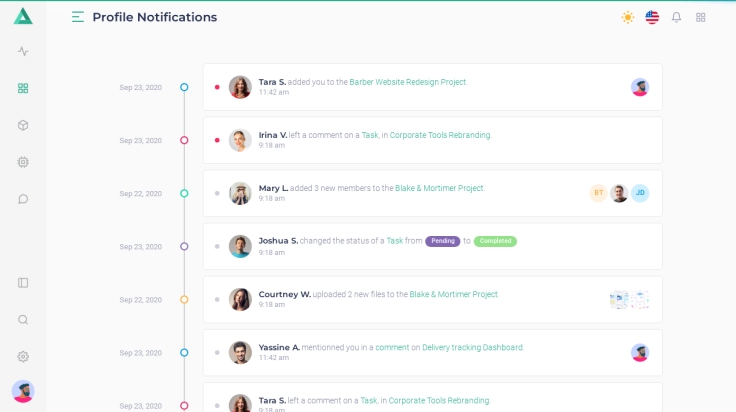
Task: Click the Barber Website Redesign Project link
Action: 408,82
